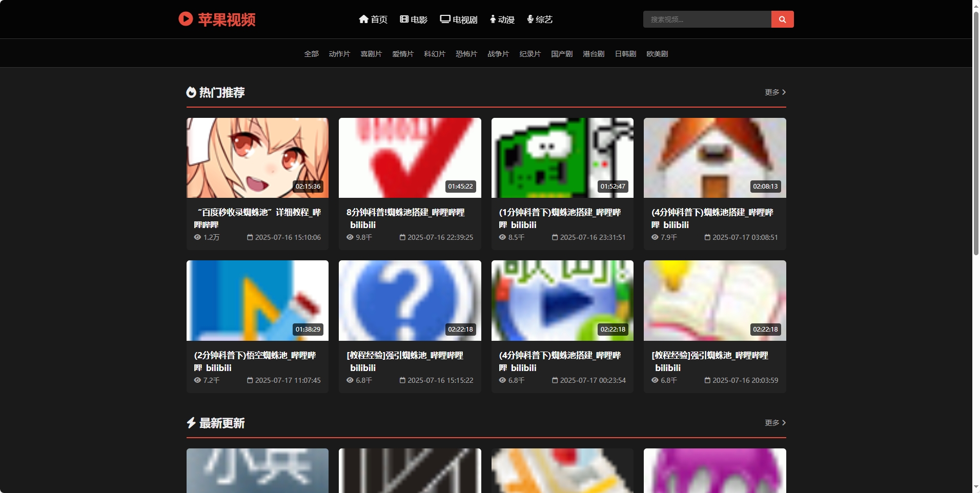Select the 动作片 category tab
This screenshot has height=493, width=980.
(x=339, y=54)
